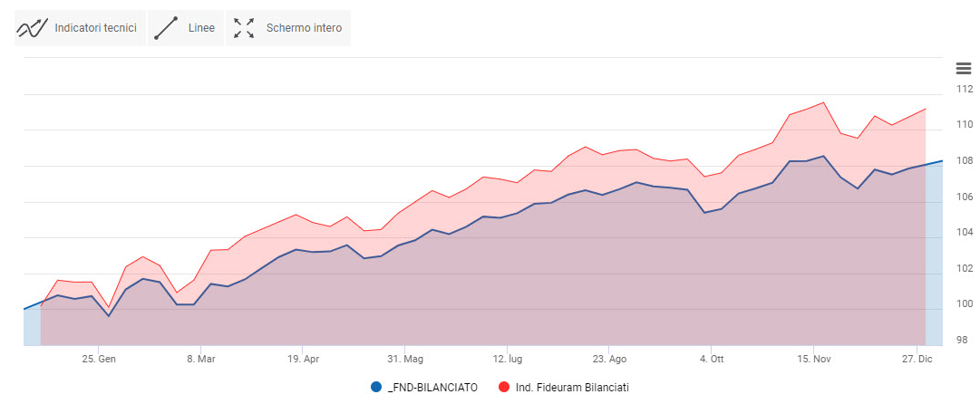Open Indicatori tecnici text label

point(95,28)
